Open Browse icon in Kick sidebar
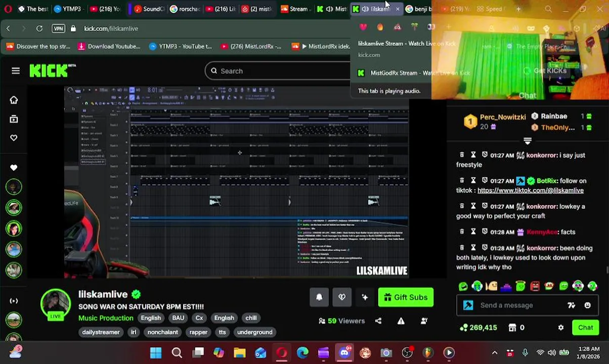 point(14,119)
